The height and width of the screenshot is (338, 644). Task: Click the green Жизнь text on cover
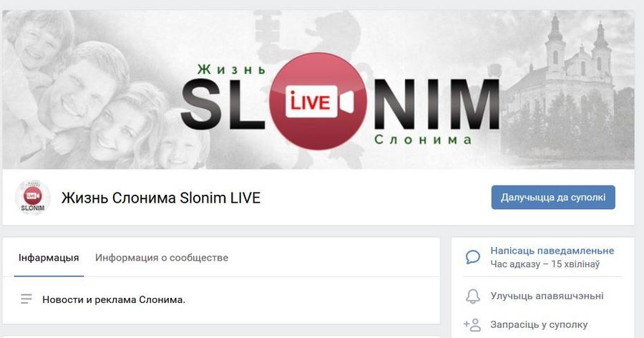coord(231,69)
